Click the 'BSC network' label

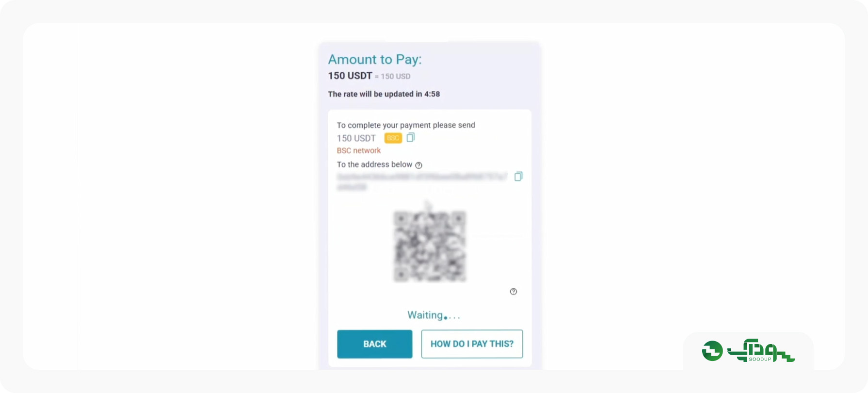[x=359, y=150]
